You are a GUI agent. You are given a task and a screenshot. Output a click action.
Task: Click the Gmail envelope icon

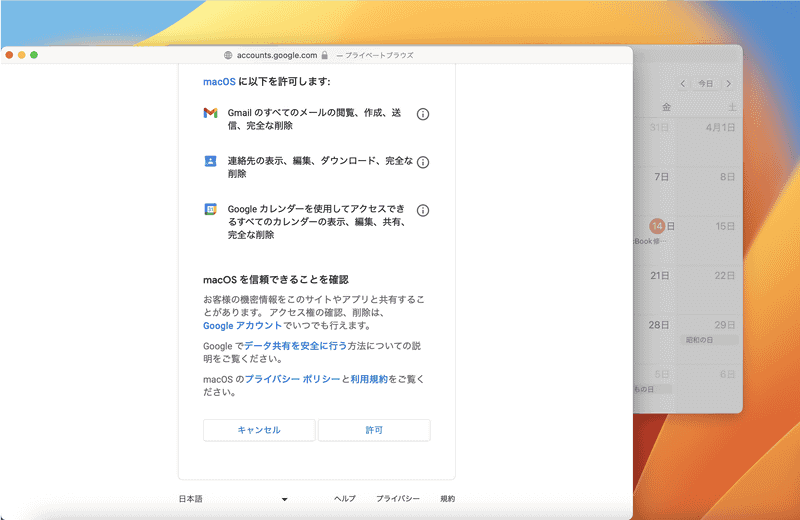(210, 113)
